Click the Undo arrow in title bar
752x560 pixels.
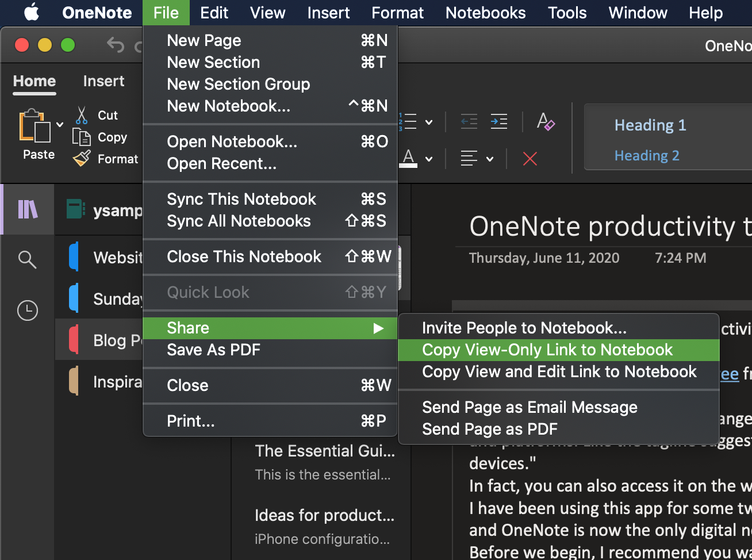click(x=116, y=45)
